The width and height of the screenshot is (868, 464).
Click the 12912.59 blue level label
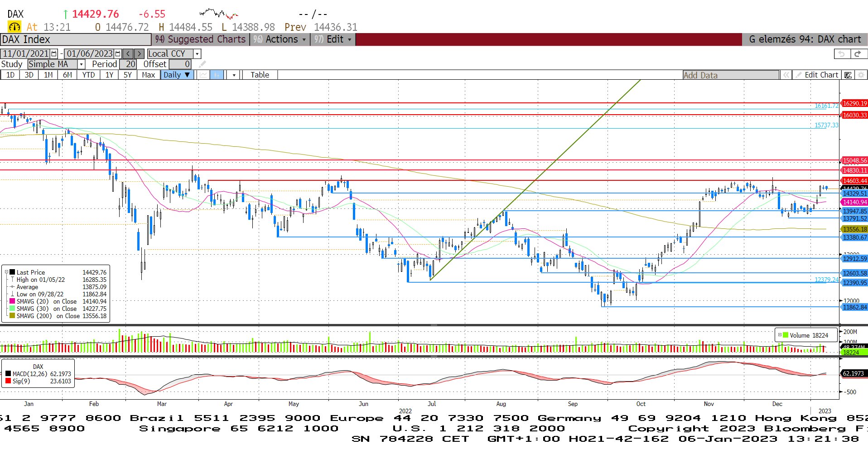(x=854, y=259)
